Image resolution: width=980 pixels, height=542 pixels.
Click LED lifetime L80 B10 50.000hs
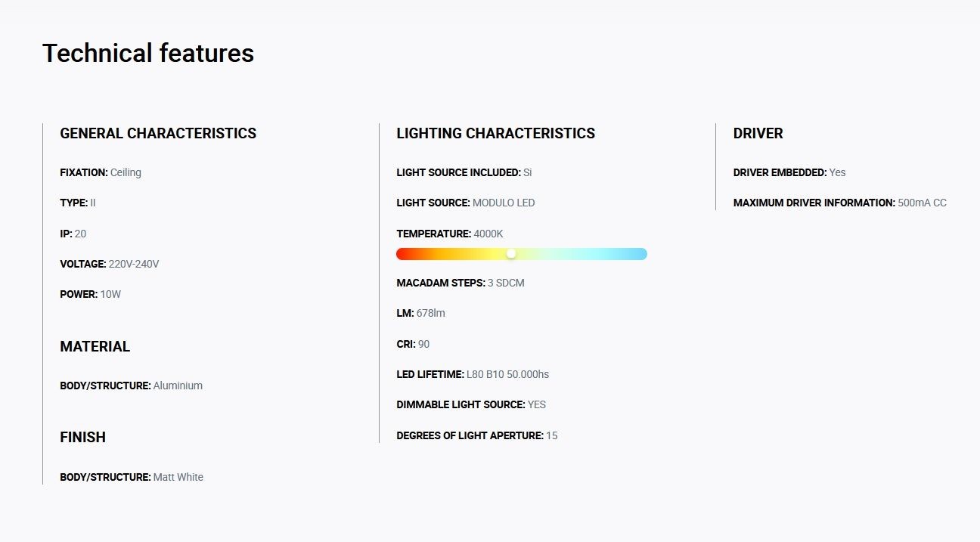pyautogui.click(x=473, y=374)
